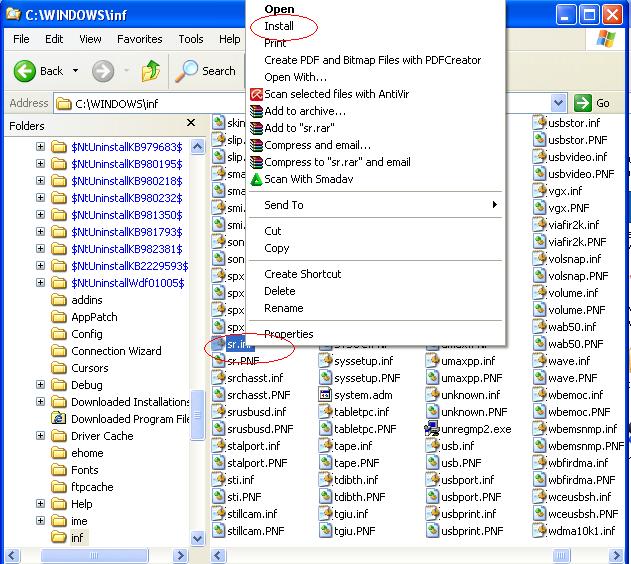This screenshot has height=564, width=631.
Task: Expand the Driver Cache folder node
Action: tap(40, 436)
